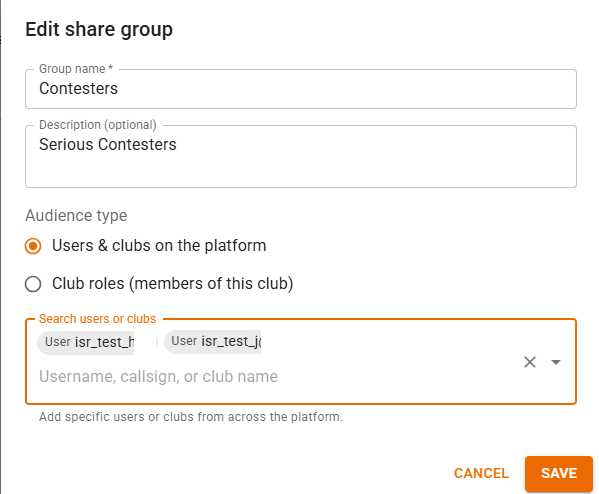The image size is (599, 494).
Task: Click the Cancel button
Action: click(481, 473)
